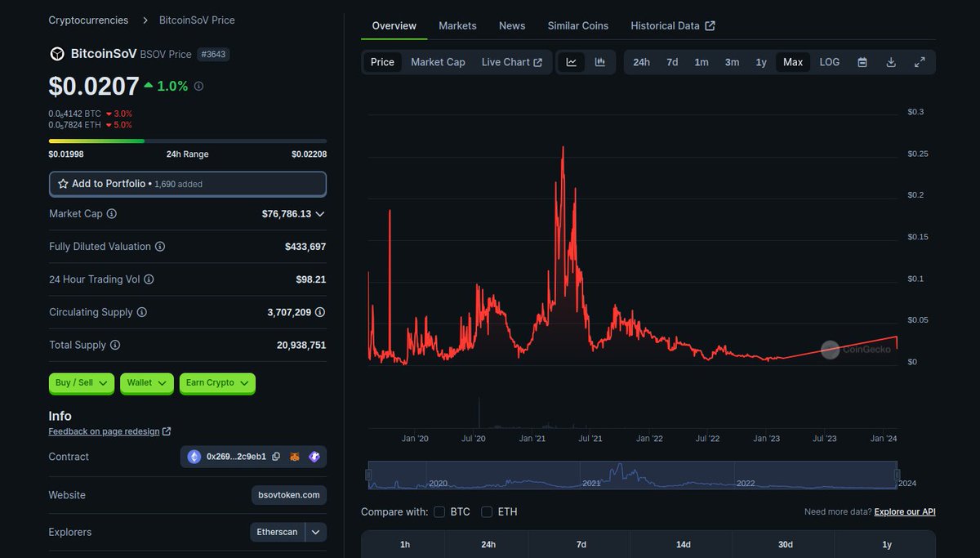The width and height of the screenshot is (980, 558).
Task: Enable BTC comparison checkbox
Action: pyautogui.click(x=439, y=511)
